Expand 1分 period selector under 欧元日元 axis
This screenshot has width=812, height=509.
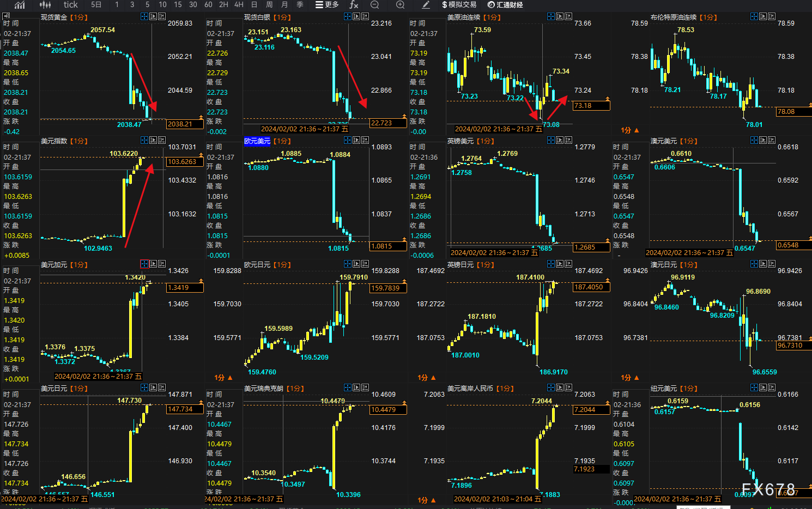click(223, 378)
